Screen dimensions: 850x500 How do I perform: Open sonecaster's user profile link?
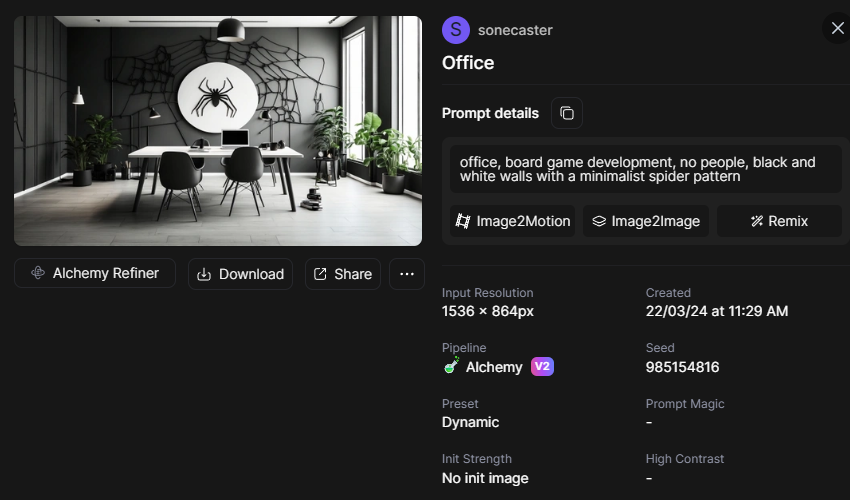[x=515, y=30]
